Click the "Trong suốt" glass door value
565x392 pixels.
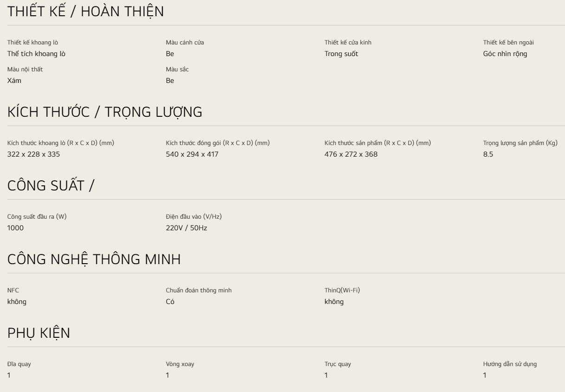(341, 54)
